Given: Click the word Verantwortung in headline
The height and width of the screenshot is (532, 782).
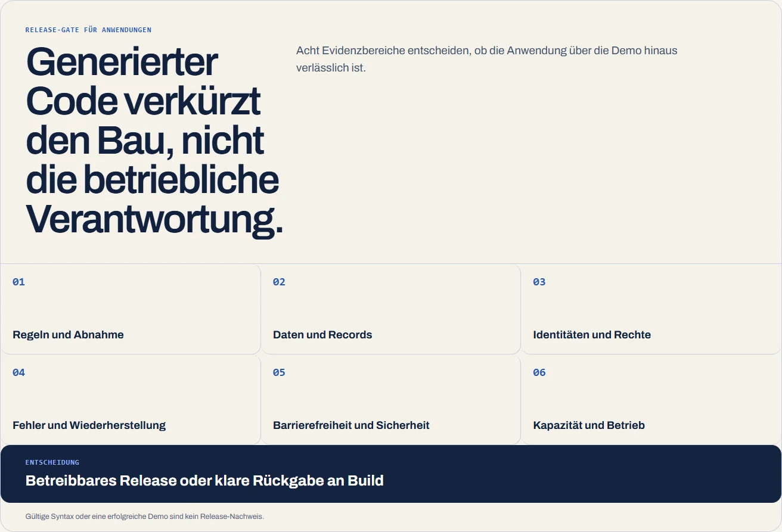Looking at the screenshot, I should click(x=154, y=219).
